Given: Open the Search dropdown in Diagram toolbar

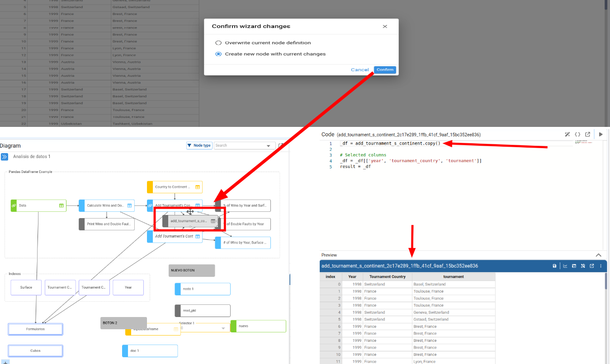Looking at the screenshot, I should point(269,146).
